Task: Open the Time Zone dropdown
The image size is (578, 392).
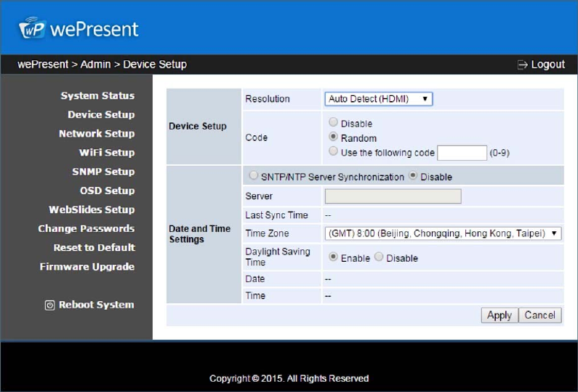Action: point(443,233)
